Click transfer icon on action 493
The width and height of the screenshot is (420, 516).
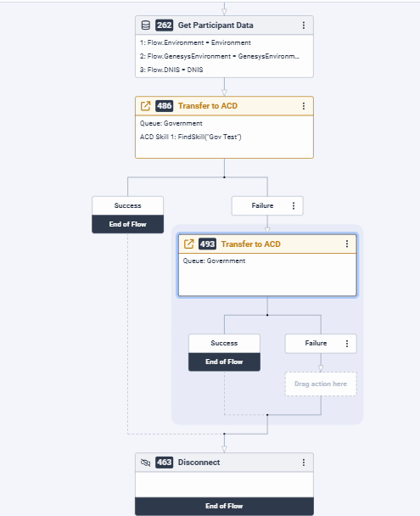[188, 244]
